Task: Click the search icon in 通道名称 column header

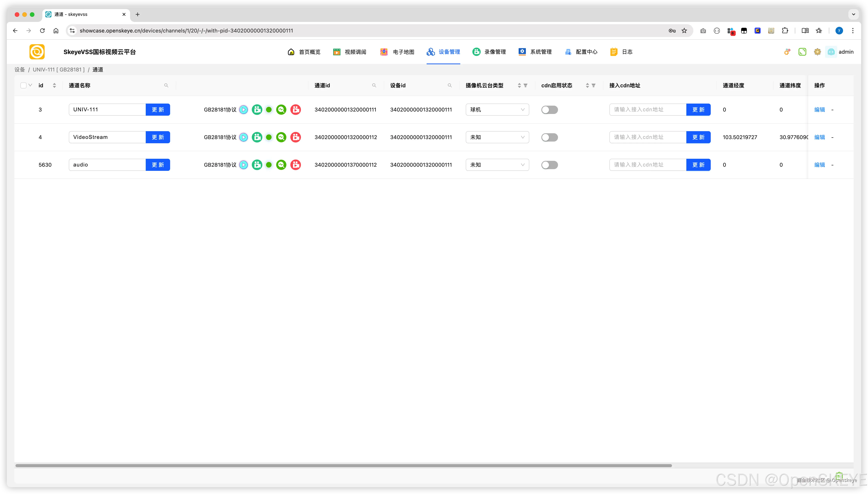Action: (166, 85)
